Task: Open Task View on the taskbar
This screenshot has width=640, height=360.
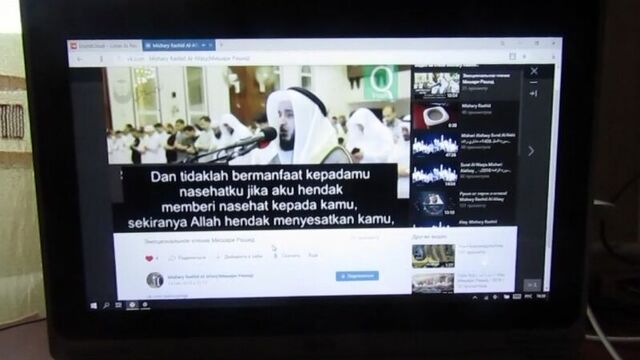Action: click(x=118, y=305)
